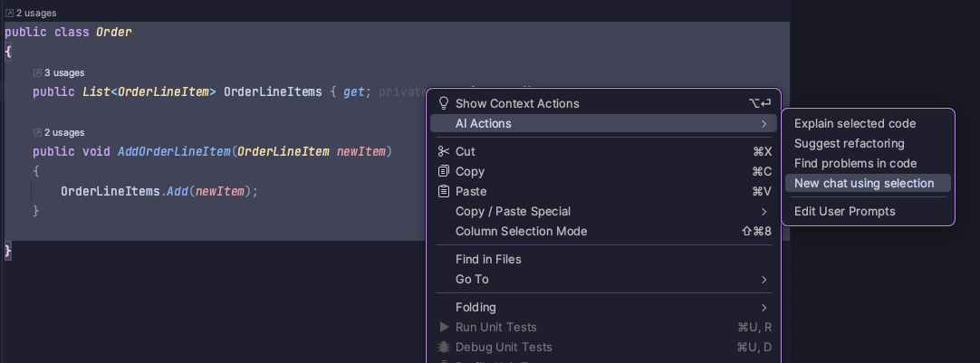
Task: Click the usages icon above AddOrderLineItem method
Action: tap(37, 132)
